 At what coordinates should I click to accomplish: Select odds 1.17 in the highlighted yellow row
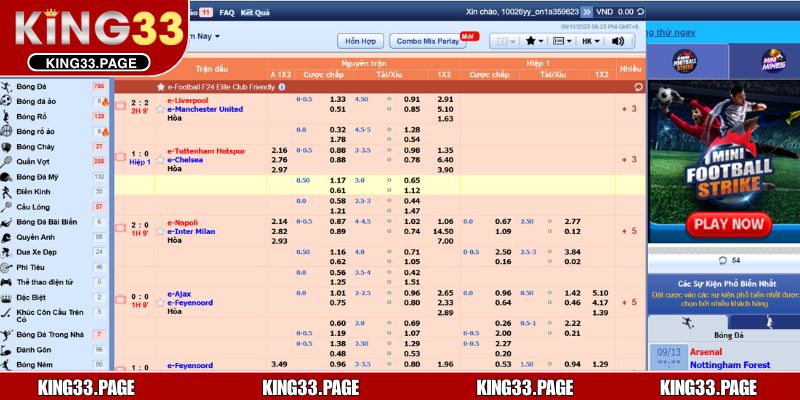coord(337,180)
